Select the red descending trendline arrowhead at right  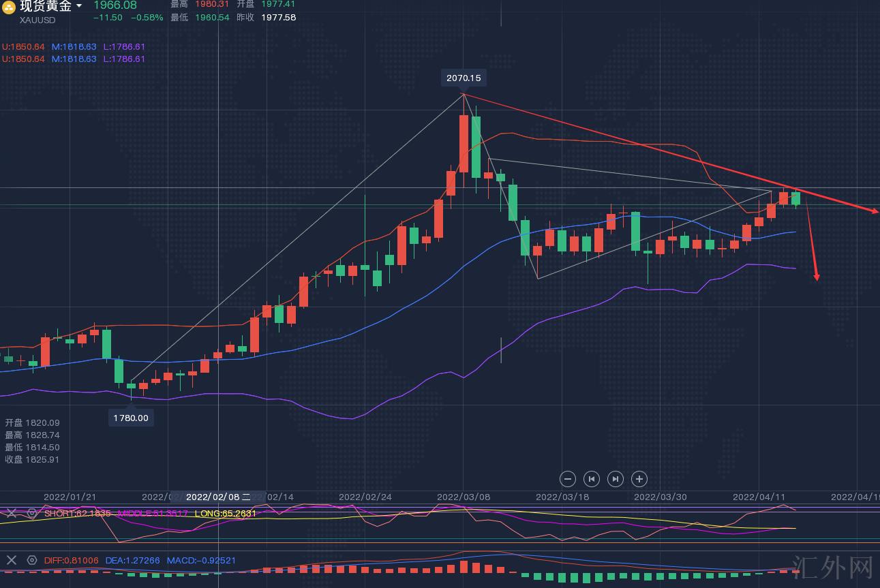pyautogui.click(x=874, y=211)
